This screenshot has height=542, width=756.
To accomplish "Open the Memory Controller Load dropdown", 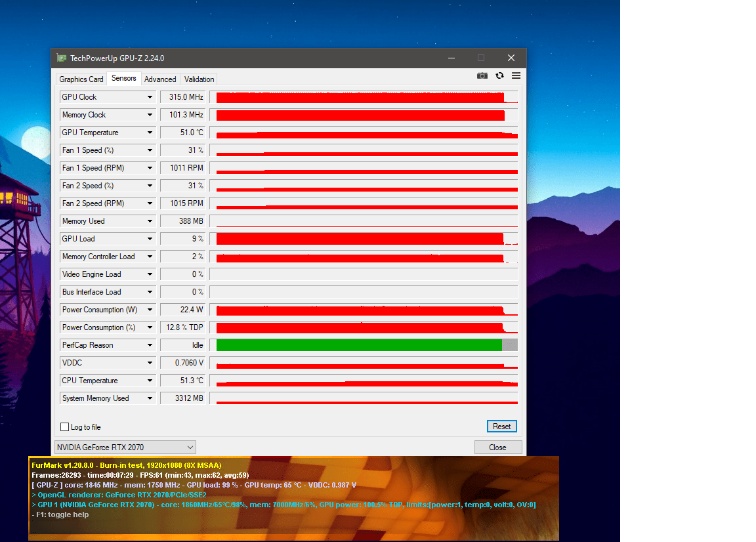I will point(150,257).
